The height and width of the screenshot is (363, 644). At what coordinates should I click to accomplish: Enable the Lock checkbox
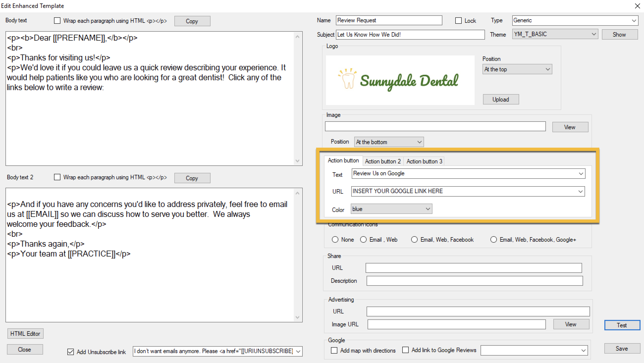458,21
